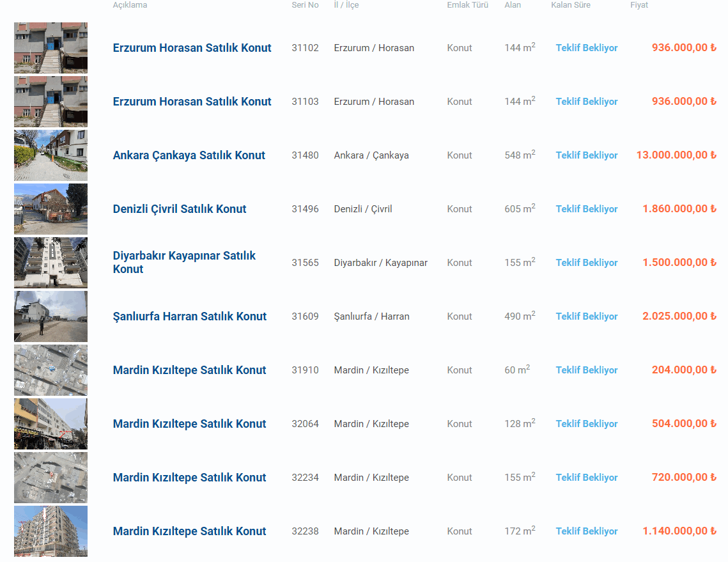View the Şanlıurfa Harran property photo
The height and width of the screenshot is (562, 728).
coord(50,316)
